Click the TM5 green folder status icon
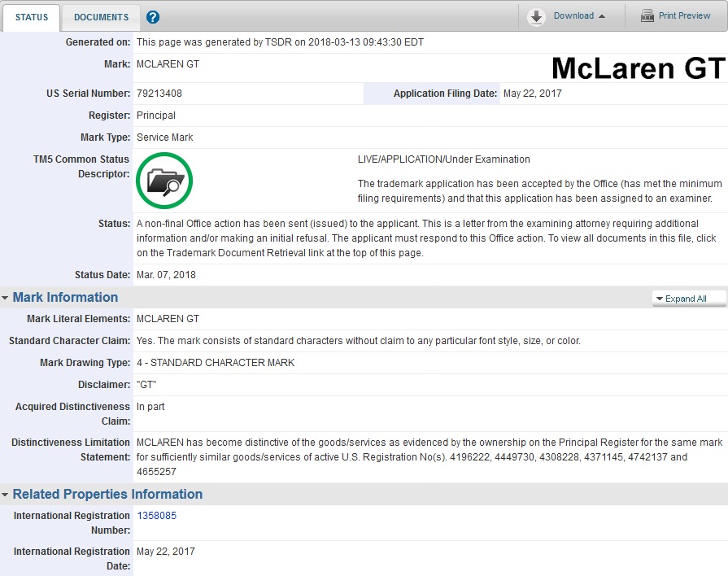728x576 pixels. [x=163, y=181]
